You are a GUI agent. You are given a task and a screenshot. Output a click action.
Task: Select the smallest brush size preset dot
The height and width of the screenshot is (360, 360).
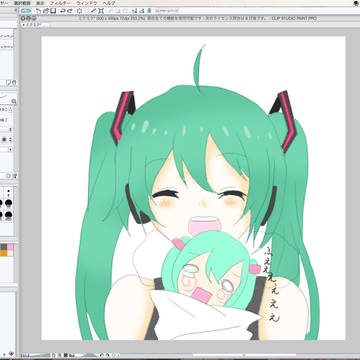tap(9, 191)
